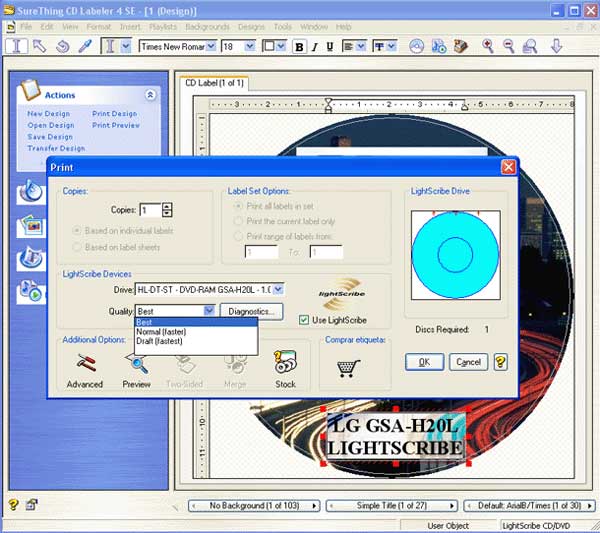Select Based on individual labels radio
This screenshot has width=600, height=533.
coord(77,230)
